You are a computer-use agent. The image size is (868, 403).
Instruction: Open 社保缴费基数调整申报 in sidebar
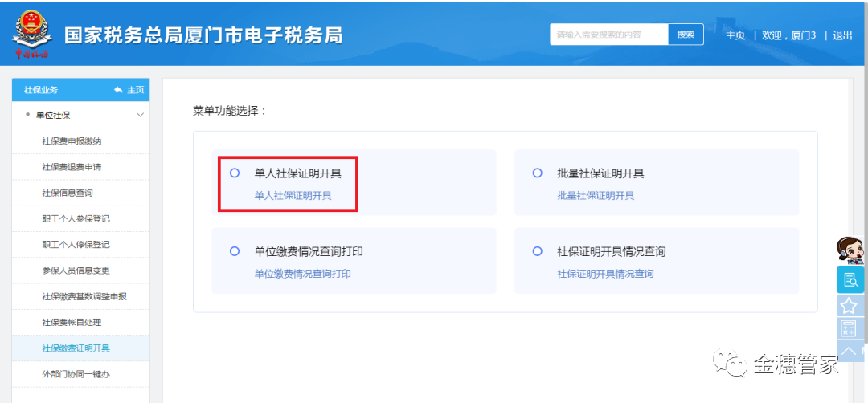[81, 296]
